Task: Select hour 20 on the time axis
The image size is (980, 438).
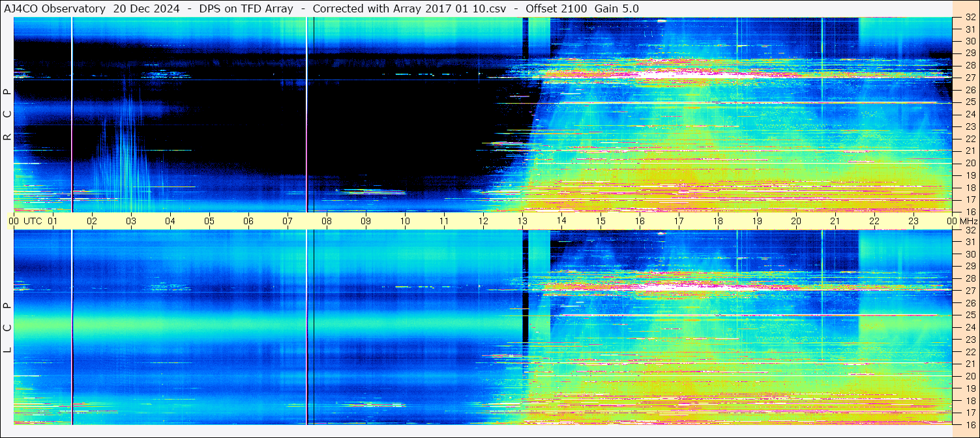Action: click(x=796, y=221)
